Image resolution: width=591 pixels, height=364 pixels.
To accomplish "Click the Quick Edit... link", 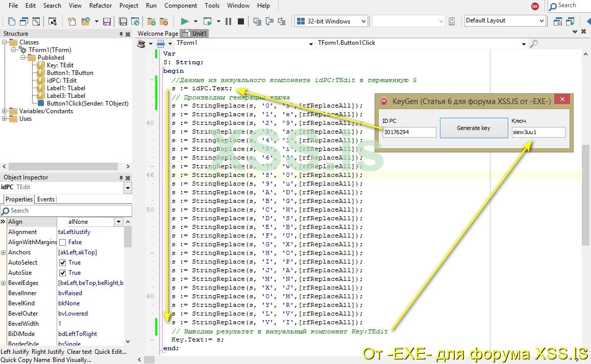I will 110,351.
